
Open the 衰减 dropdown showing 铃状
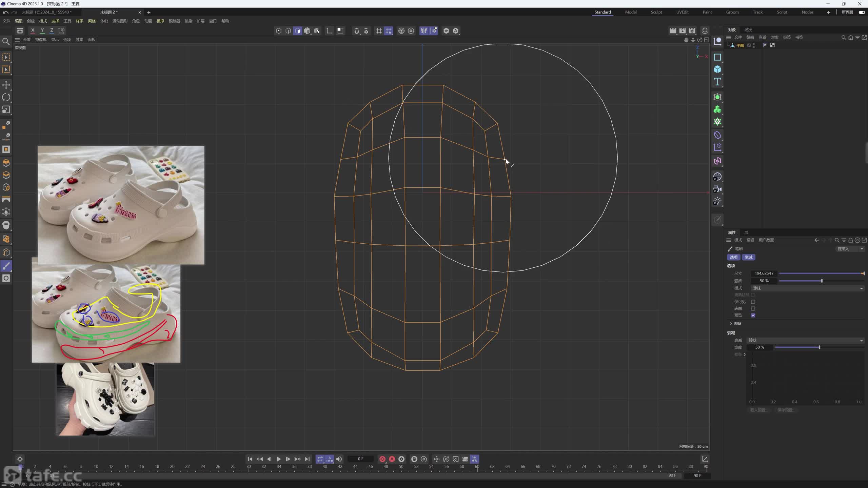pos(805,340)
